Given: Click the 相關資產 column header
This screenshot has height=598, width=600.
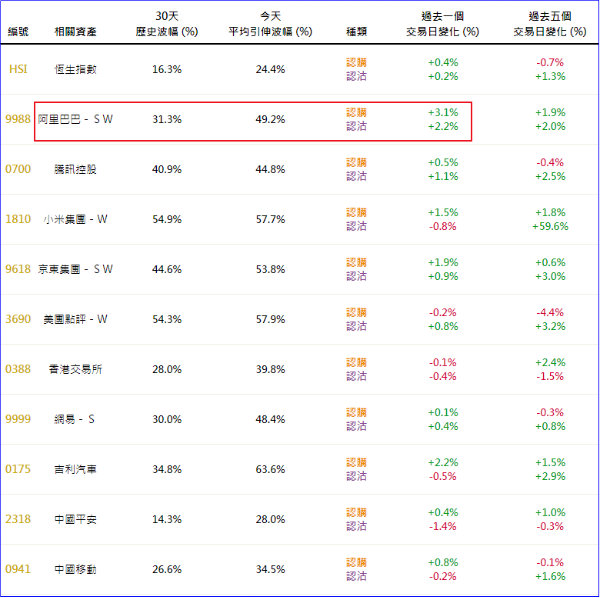Looking at the screenshot, I should point(75,31).
